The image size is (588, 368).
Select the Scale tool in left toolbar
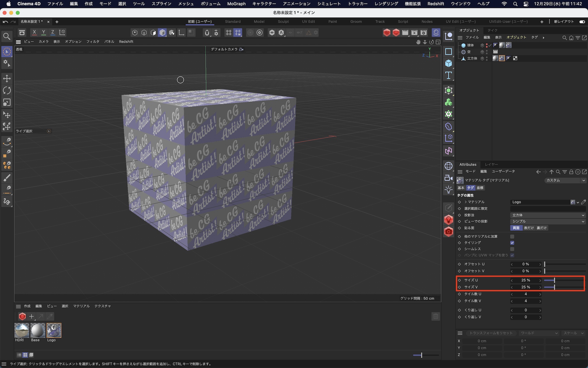[x=7, y=102]
